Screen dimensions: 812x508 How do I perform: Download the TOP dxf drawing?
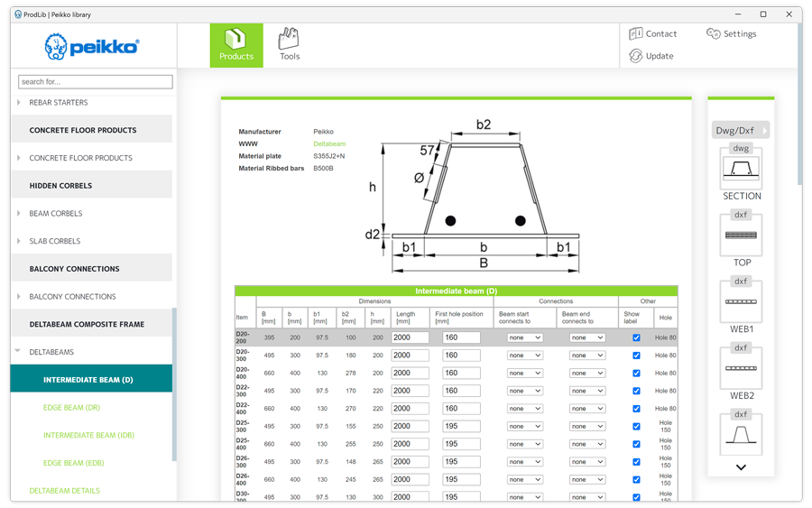(741, 235)
